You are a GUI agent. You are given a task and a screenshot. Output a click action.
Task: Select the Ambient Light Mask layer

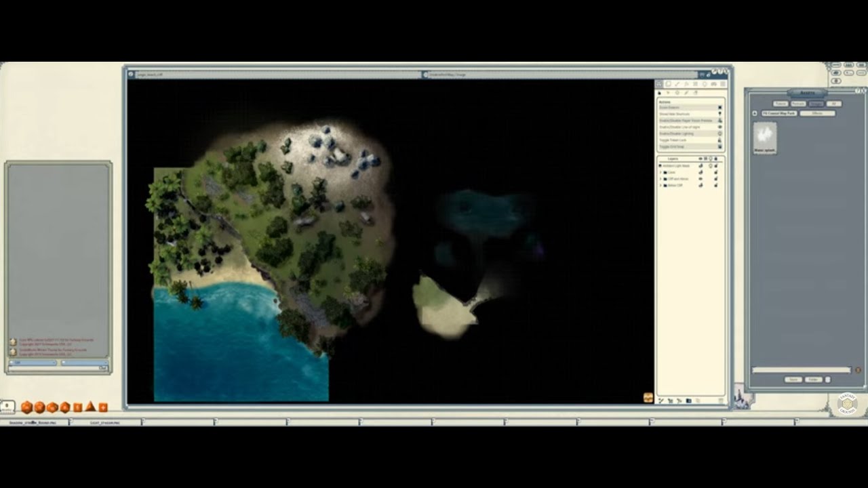tap(675, 165)
